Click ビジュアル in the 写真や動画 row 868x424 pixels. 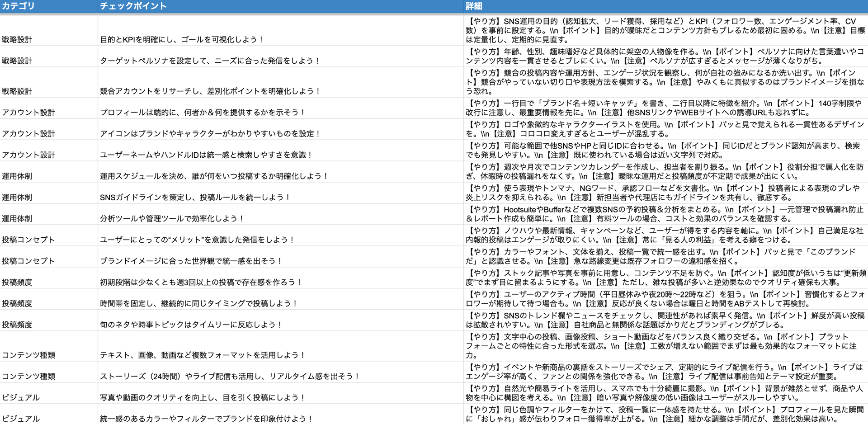(21, 398)
